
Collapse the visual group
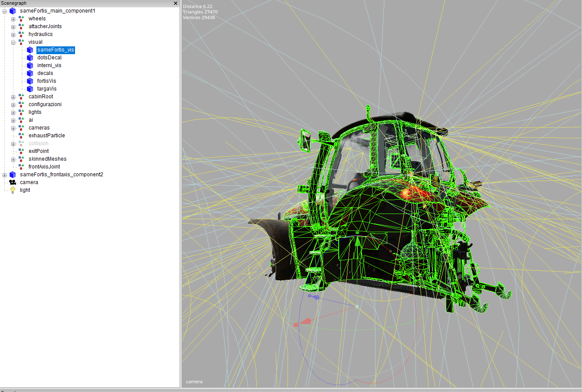pos(13,42)
